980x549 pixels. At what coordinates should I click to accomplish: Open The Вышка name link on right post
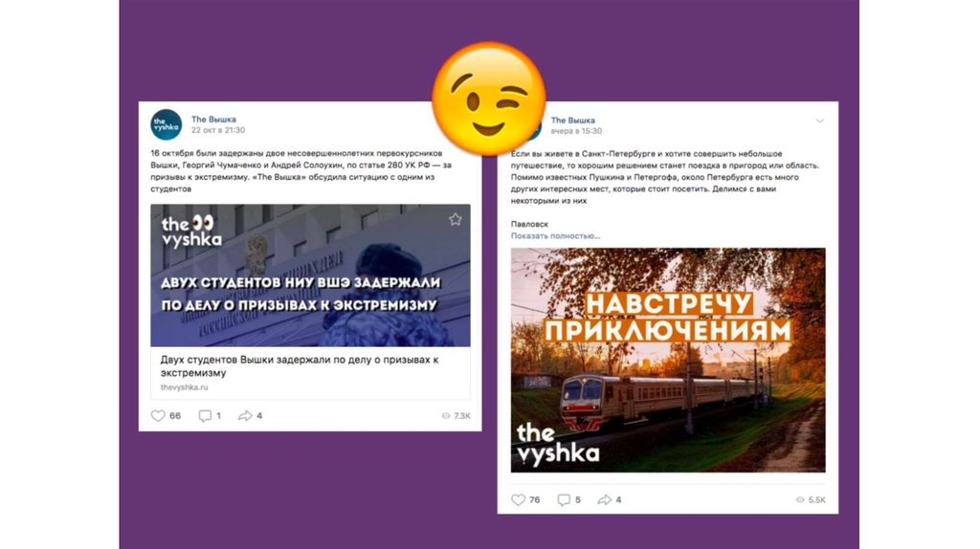[573, 120]
